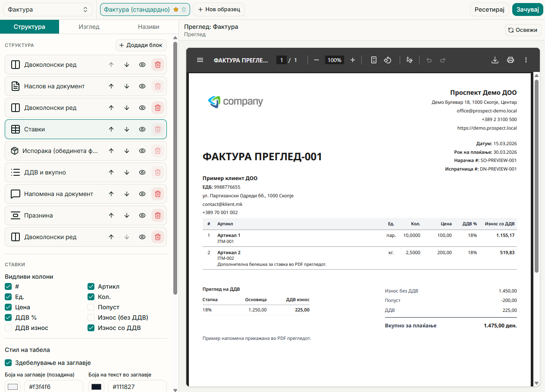Move the last Двоколонски ред block up
Screen dimensions: 545x392
(111, 237)
